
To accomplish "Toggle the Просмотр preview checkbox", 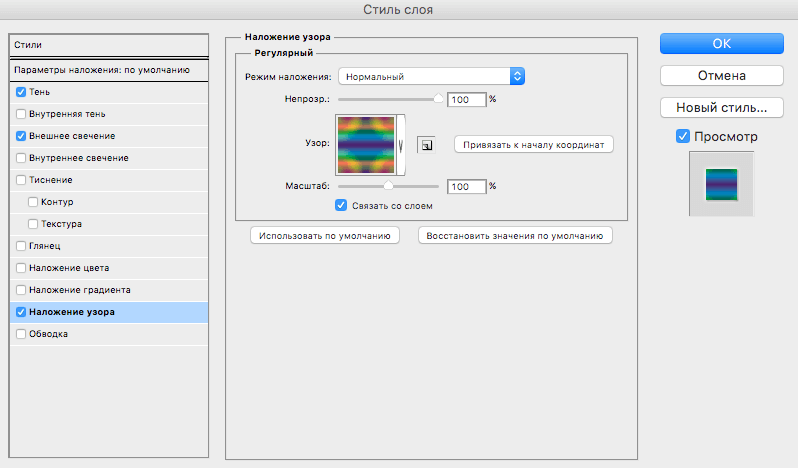I will [682, 136].
